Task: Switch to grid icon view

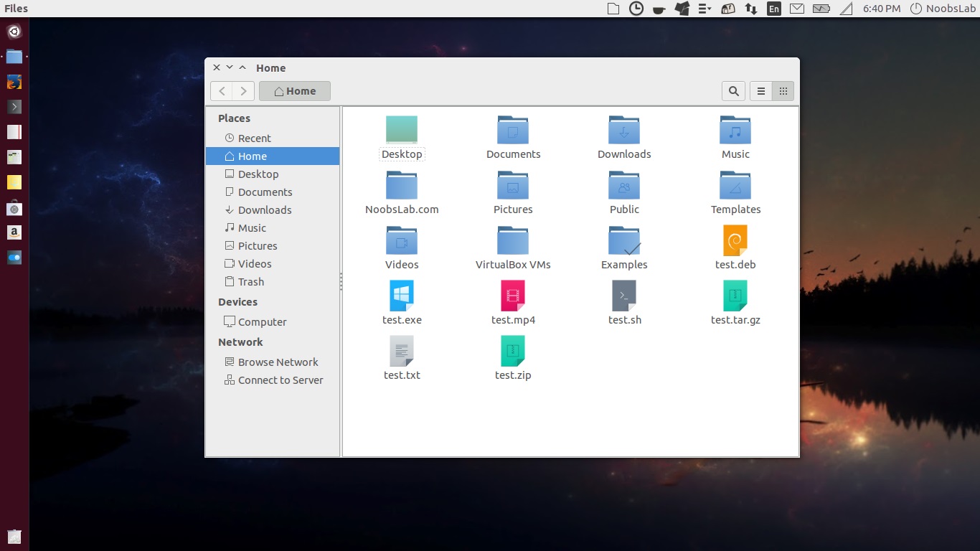Action: 783,91
